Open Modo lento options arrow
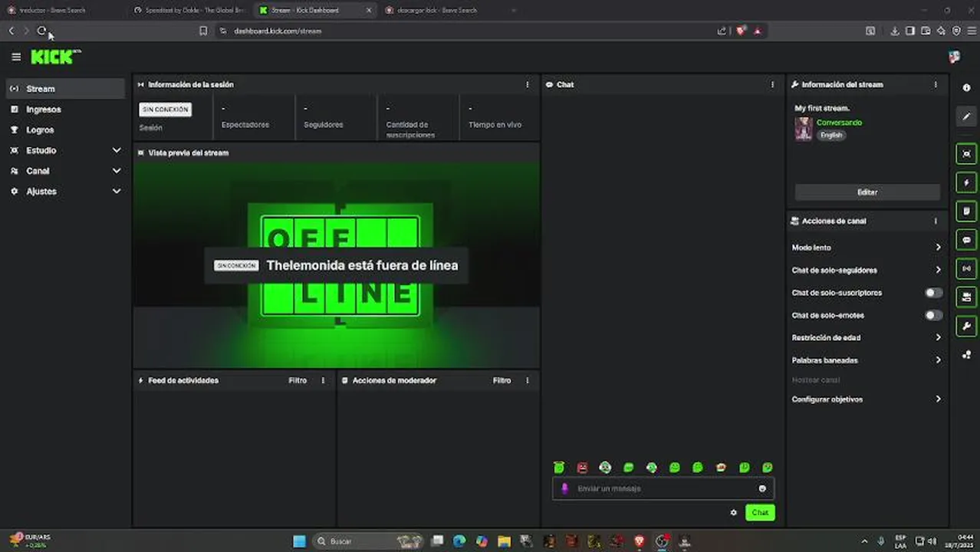This screenshot has height=552, width=980. (x=938, y=248)
